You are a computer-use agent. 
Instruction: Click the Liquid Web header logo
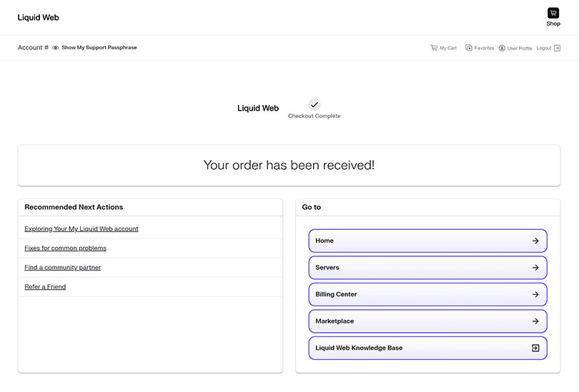pos(38,17)
